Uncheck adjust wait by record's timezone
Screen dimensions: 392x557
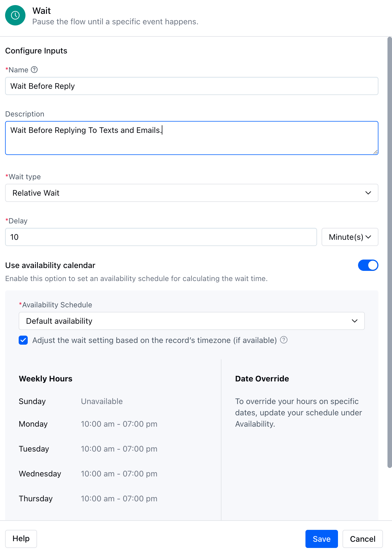pyautogui.click(x=23, y=340)
